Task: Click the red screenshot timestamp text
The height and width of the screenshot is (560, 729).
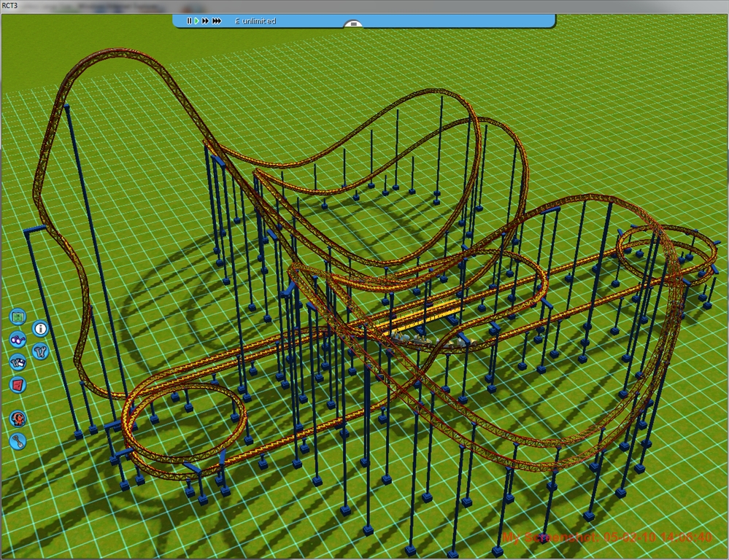Action: (607, 537)
